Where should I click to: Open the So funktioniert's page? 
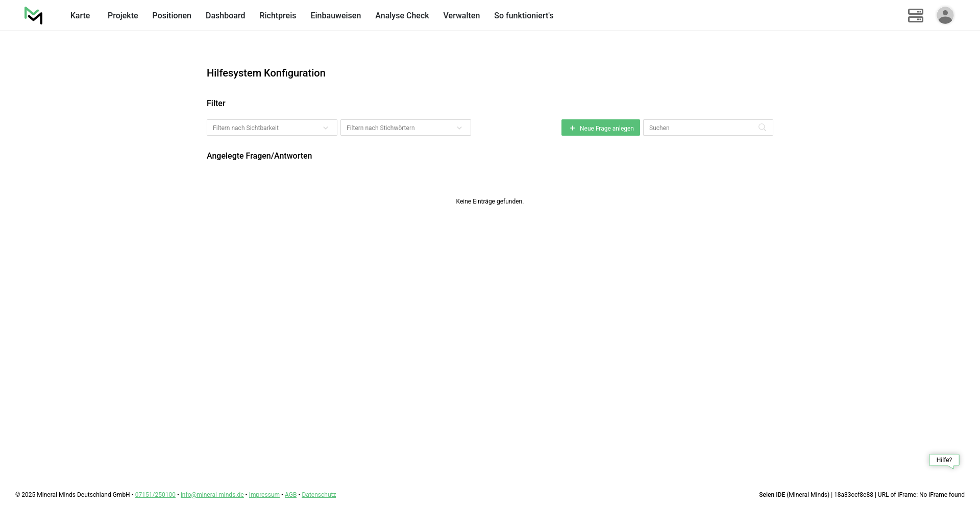coord(523,15)
